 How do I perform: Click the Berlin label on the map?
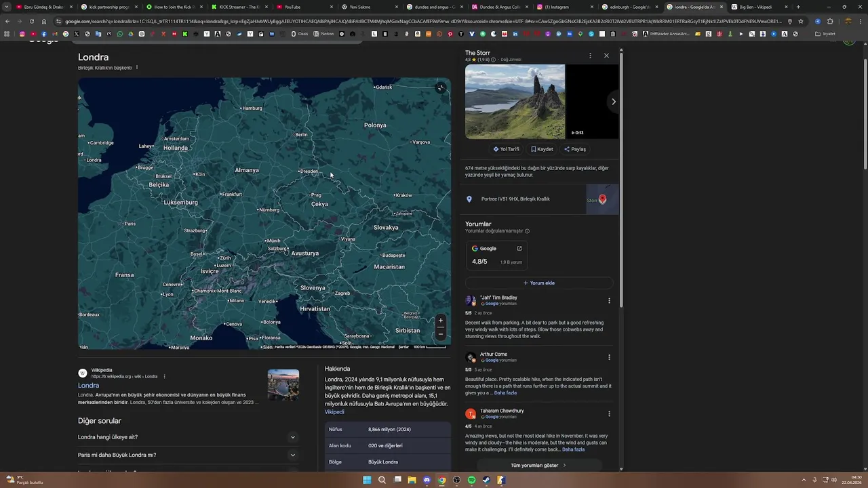(301, 134)
